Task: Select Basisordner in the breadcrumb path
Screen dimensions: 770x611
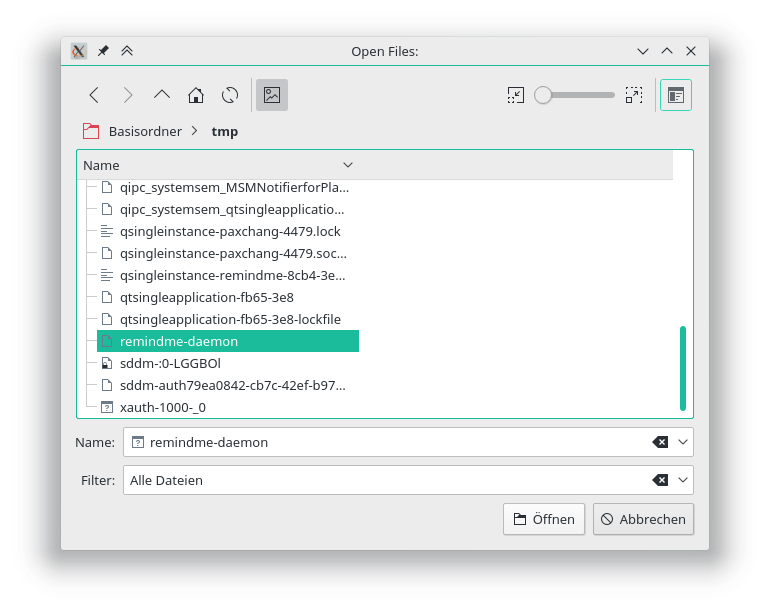Action: click(x=143, y=131)
